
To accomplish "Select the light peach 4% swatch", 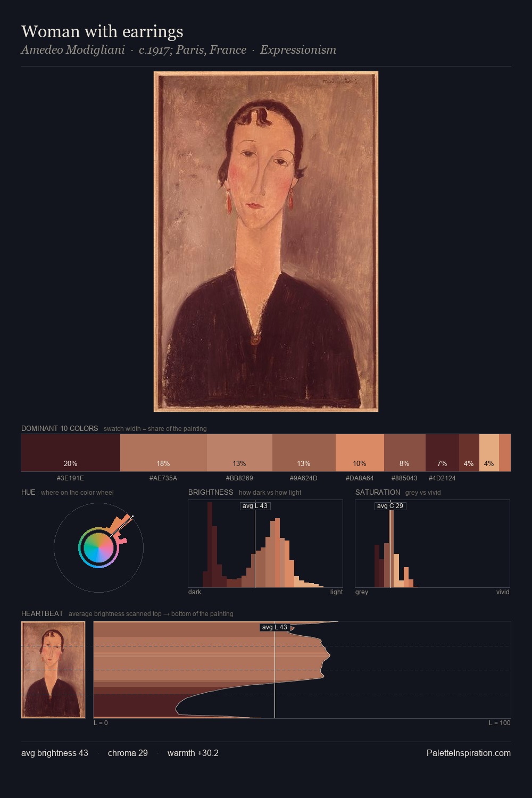I will point(489,453).
